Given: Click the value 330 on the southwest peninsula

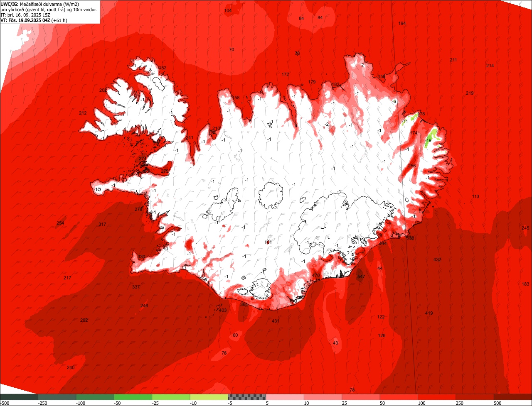Looking at the screenshot, I should tap(141, 257).
